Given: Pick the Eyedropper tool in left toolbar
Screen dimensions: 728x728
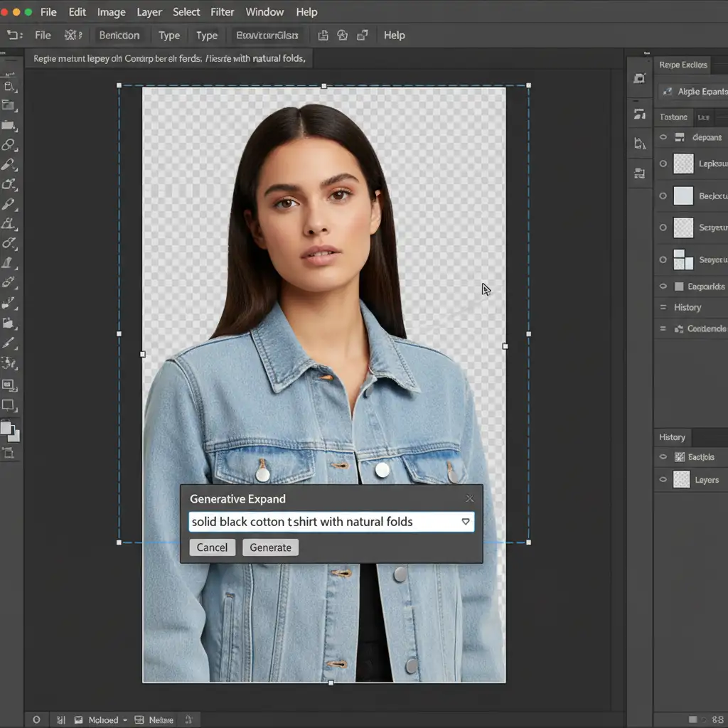Looking at the screenshot, I should (9, 205).
